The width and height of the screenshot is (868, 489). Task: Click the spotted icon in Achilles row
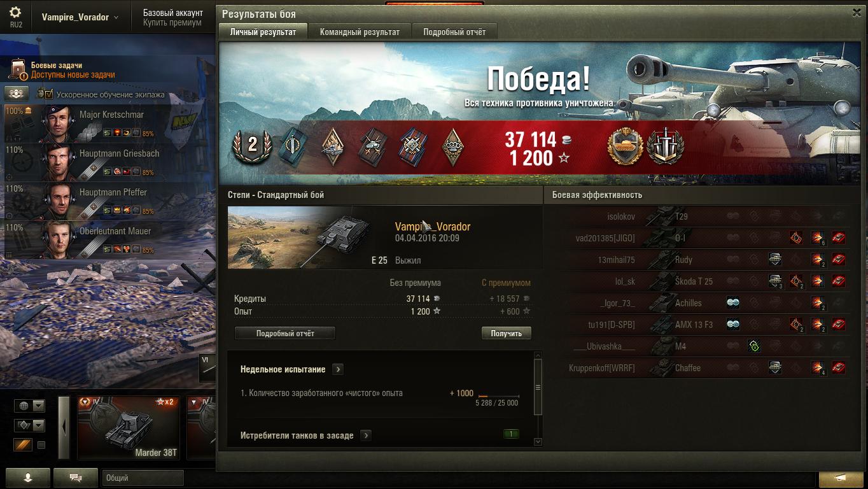click(733, 303)
